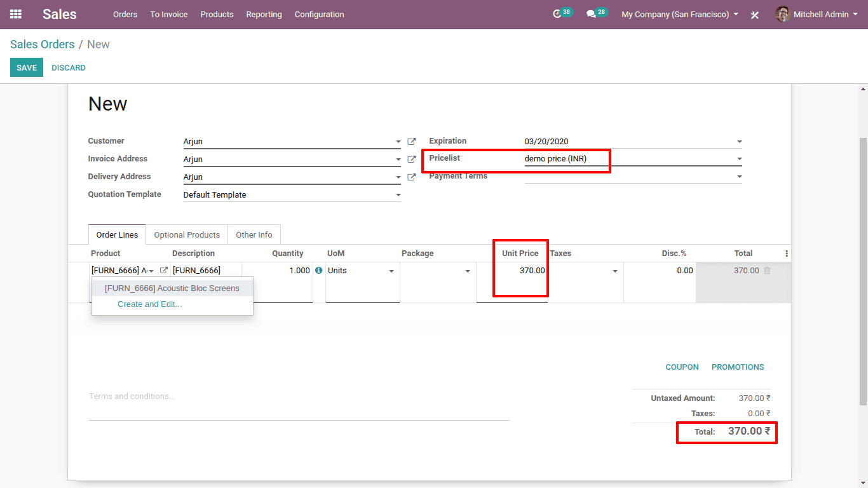Open the optional columns kebab icon
Screen dimensions: 868x488
point(787,254)
